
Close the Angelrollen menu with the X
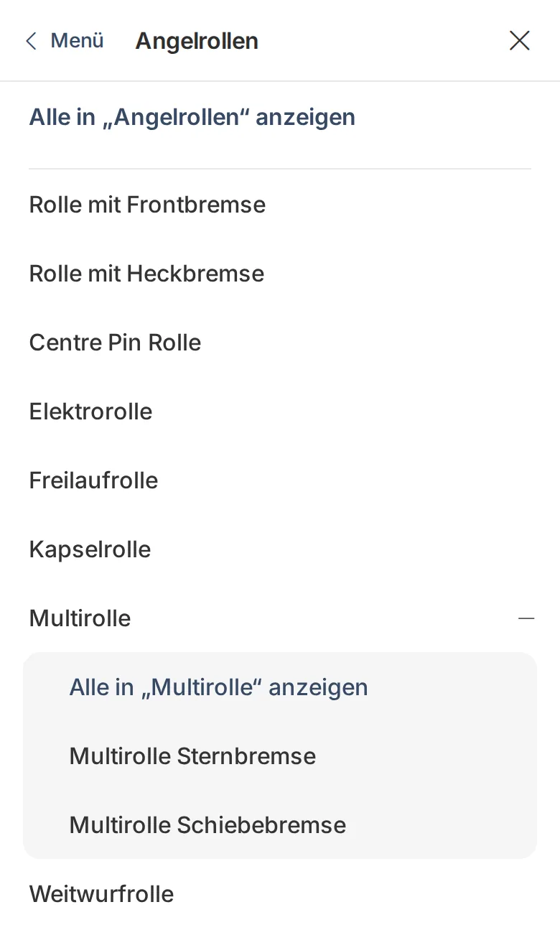point(520,41)
